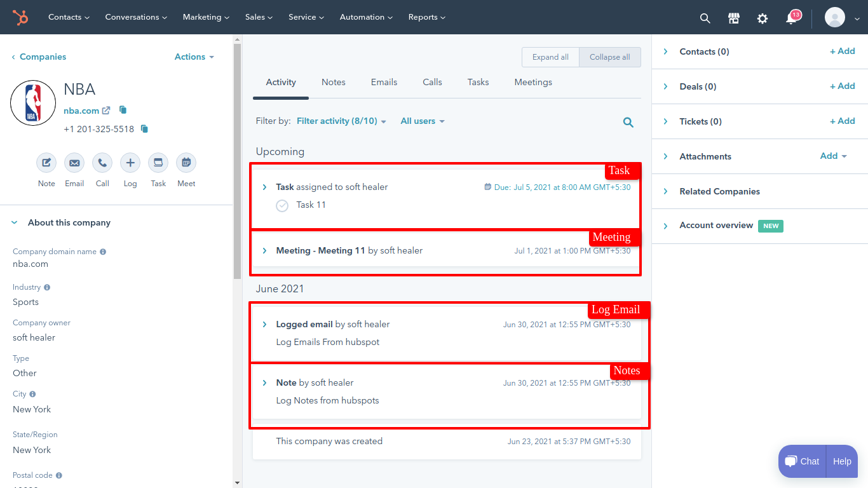This screenshot has height=488, width=868.
Task: Start a Call with the Call icon
Action: (102, 163)
